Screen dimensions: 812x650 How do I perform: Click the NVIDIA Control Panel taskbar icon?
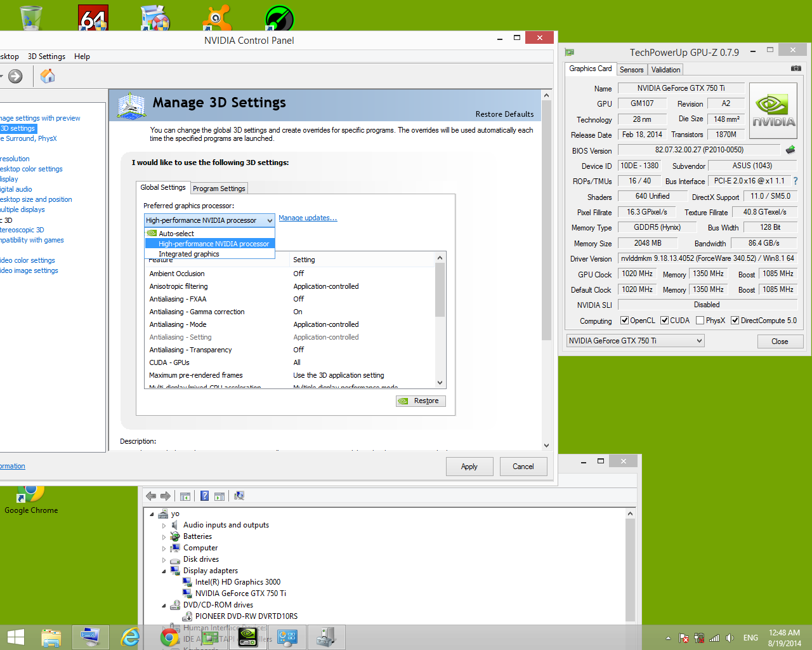[x=248, y=637]
